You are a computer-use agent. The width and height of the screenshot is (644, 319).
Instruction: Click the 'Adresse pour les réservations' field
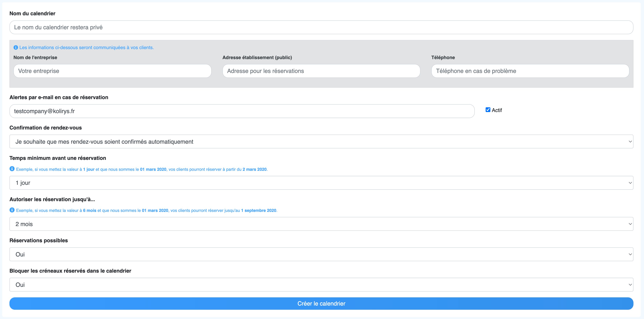[x=321, y=71]
